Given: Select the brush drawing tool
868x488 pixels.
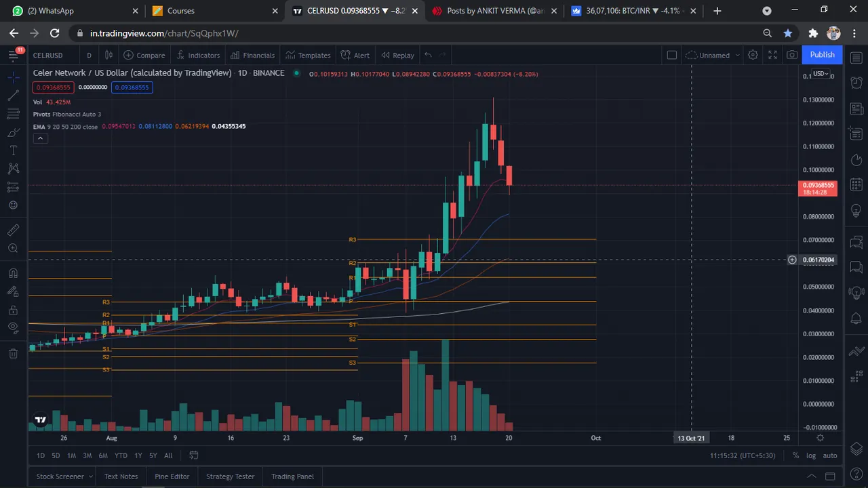Looking at the screenshot, I should pos(13,132).
